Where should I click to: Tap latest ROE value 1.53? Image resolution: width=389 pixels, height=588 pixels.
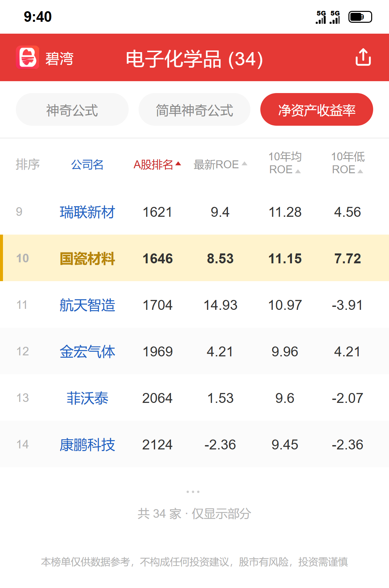[x=220, y=398]
